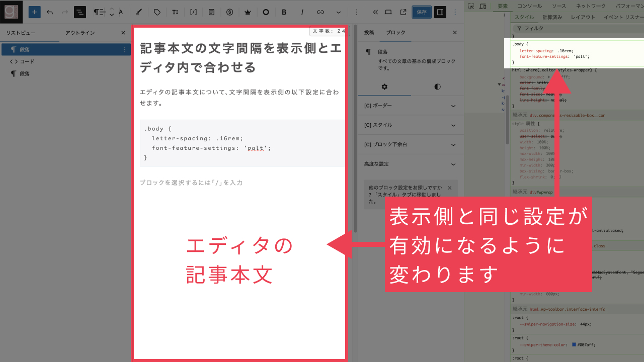The image size is (644, 362).
Task: Open the DevTools 計算済み subtab
Action: coord(552,17)
